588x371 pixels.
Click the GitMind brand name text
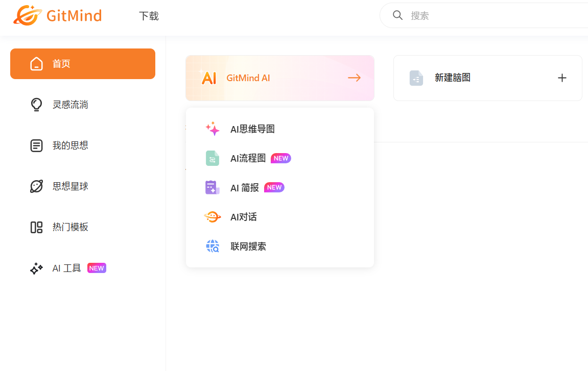[x=74, y=16]
